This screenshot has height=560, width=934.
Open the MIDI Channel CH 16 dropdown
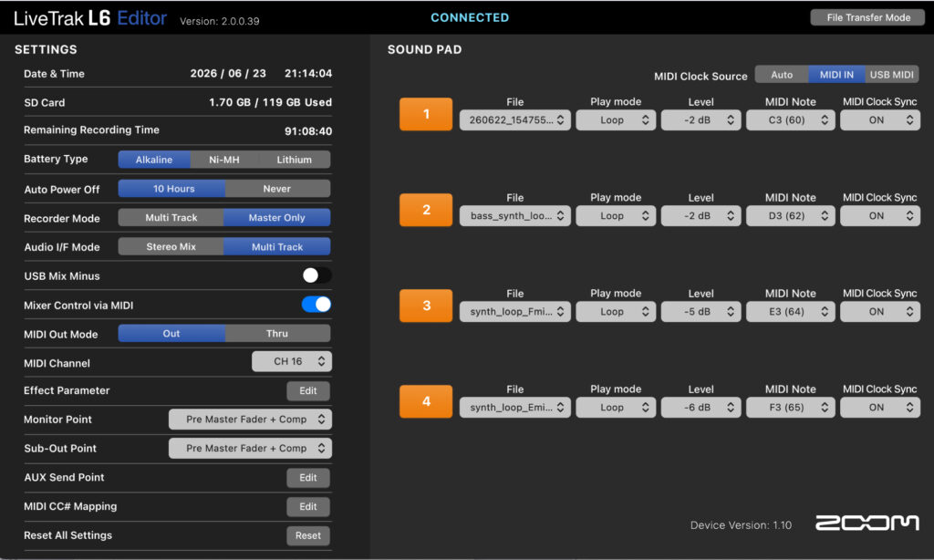point(292,361)
